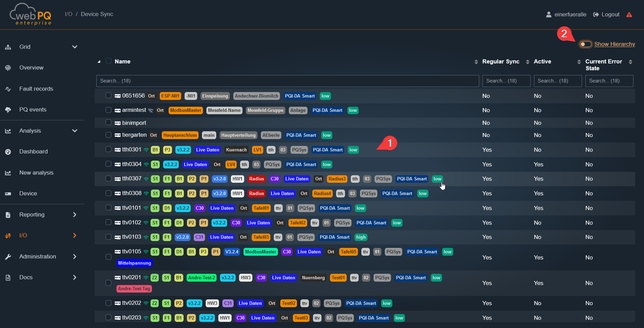Click the Overview fingerprint icon
This screenshot has width=644, height=328.
point(8,68)
